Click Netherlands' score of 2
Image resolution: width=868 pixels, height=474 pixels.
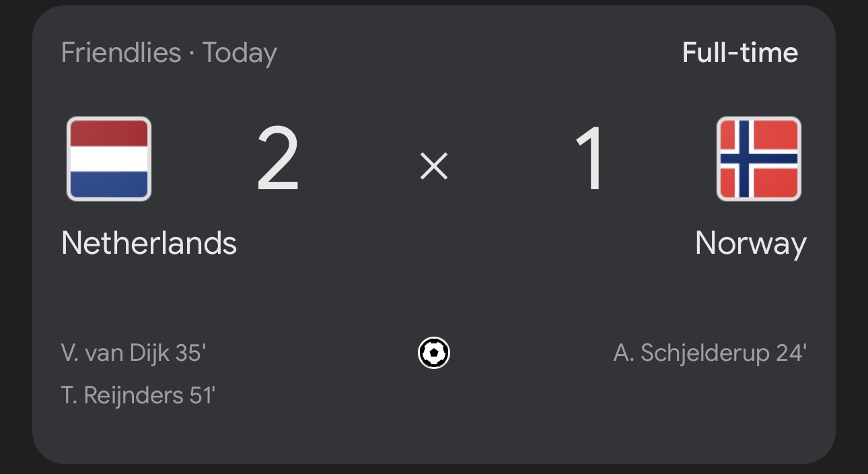278,162
